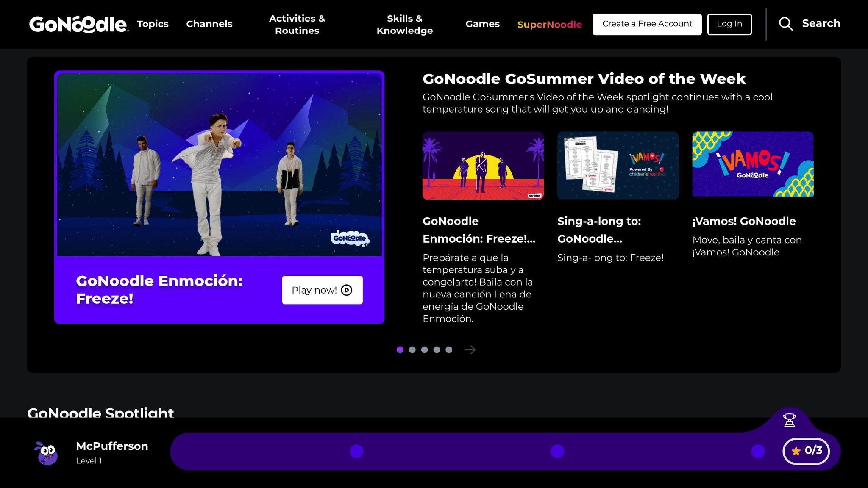The height and width of the screenshot is (488, 868).
Task: Select the fourth carousel dot
Action: click(x=437, y=349)
